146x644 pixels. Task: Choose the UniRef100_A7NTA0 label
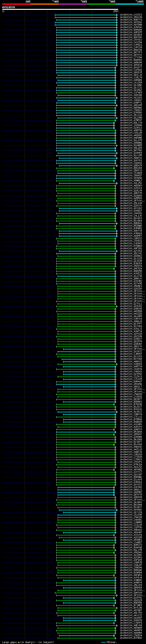[x=131, y=27]
